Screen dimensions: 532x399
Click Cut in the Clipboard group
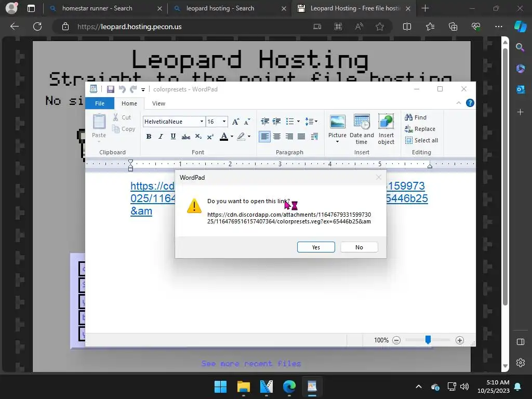(x=122, y=117)
